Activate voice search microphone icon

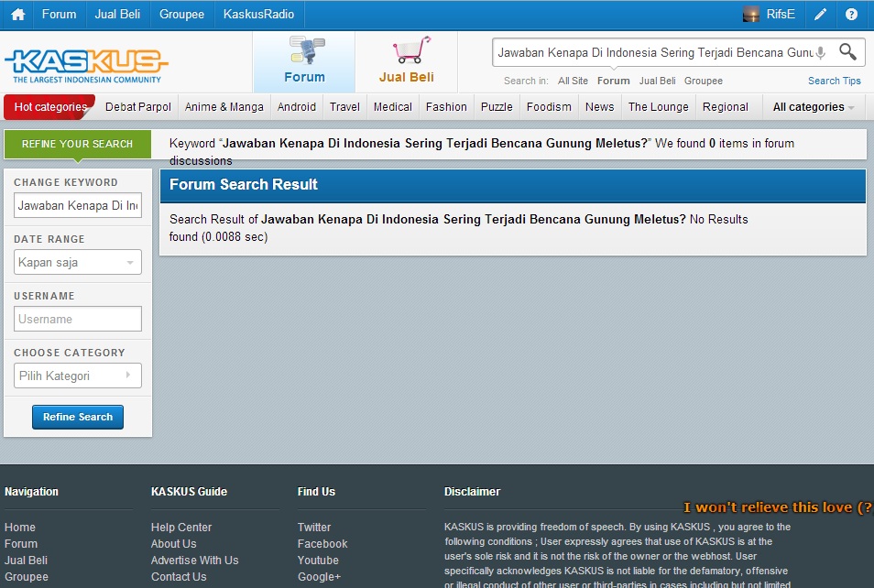click(820, 53)
